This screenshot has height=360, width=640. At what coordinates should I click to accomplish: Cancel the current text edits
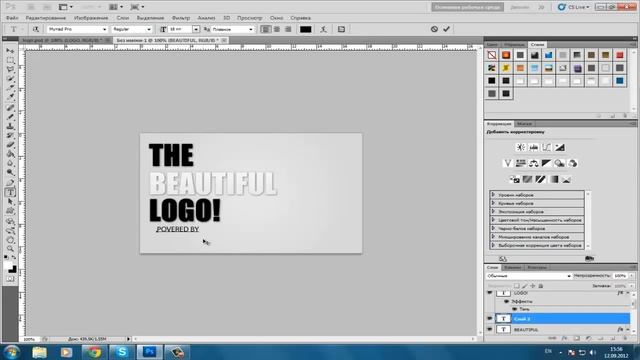434,29
